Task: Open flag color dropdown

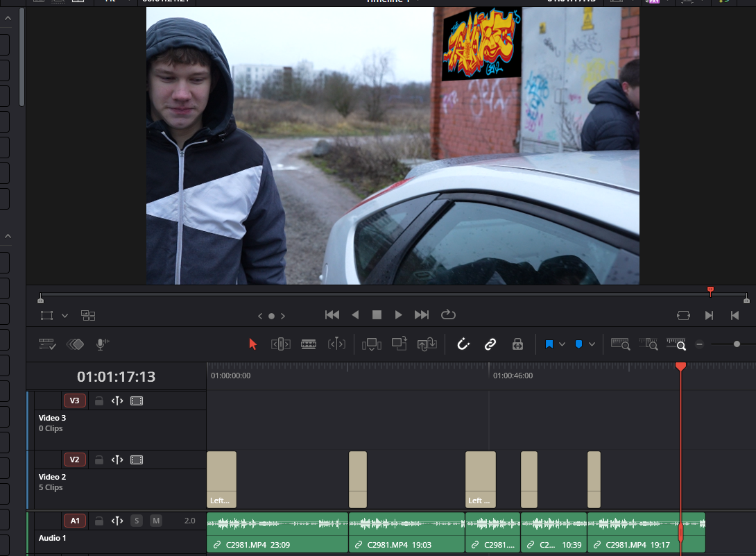Action: [x=562, y=344]
